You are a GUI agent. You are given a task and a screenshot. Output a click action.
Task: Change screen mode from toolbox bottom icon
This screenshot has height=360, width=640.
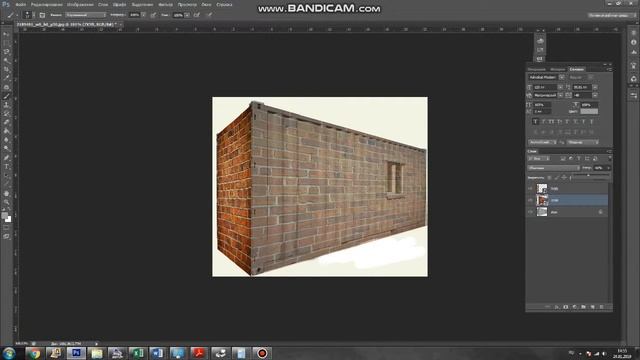click(x=7, y=236)
